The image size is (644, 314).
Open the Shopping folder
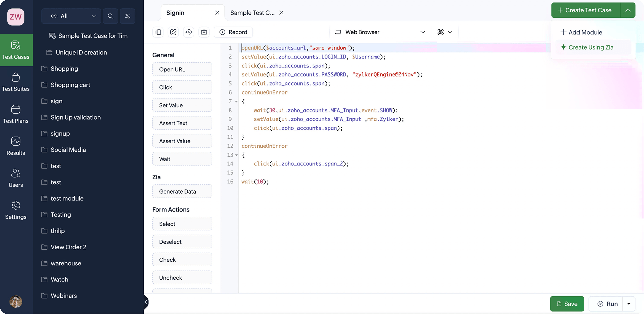[60, 69]
